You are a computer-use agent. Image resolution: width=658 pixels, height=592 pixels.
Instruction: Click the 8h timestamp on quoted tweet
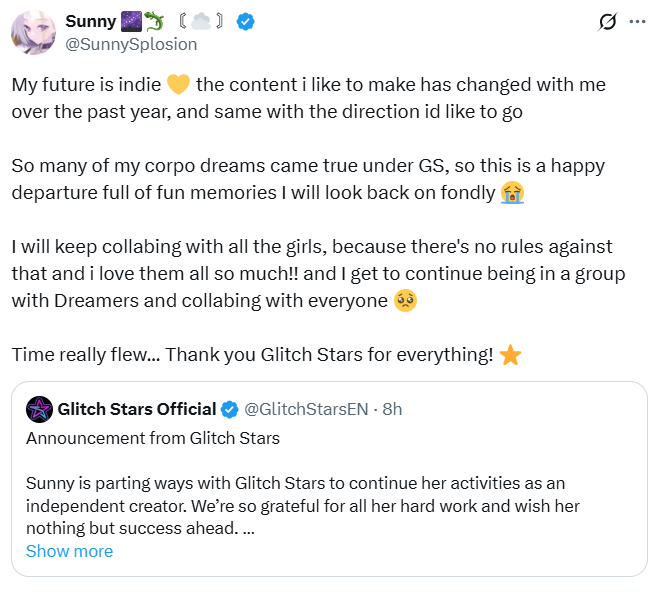392,409
